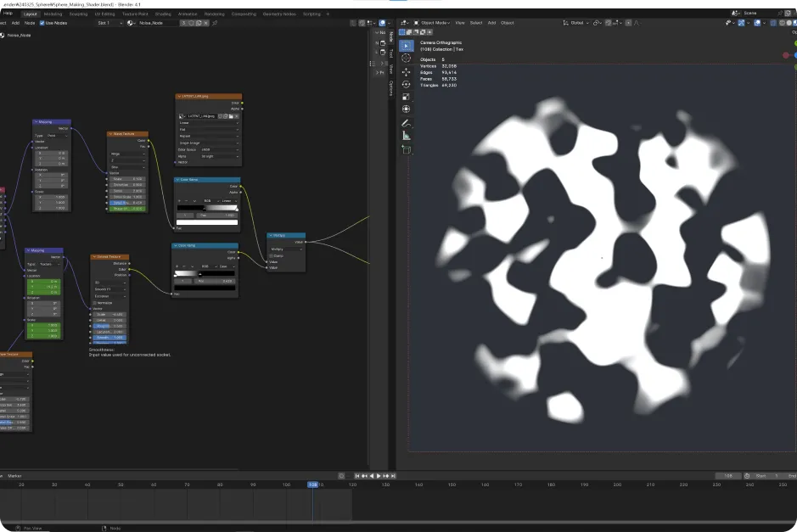Open the material browse sphere icon dropdown

(132, 23)
